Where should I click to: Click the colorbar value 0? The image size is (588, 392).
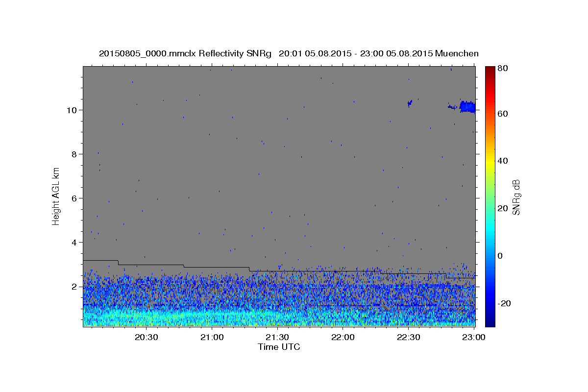coord(501,256)
